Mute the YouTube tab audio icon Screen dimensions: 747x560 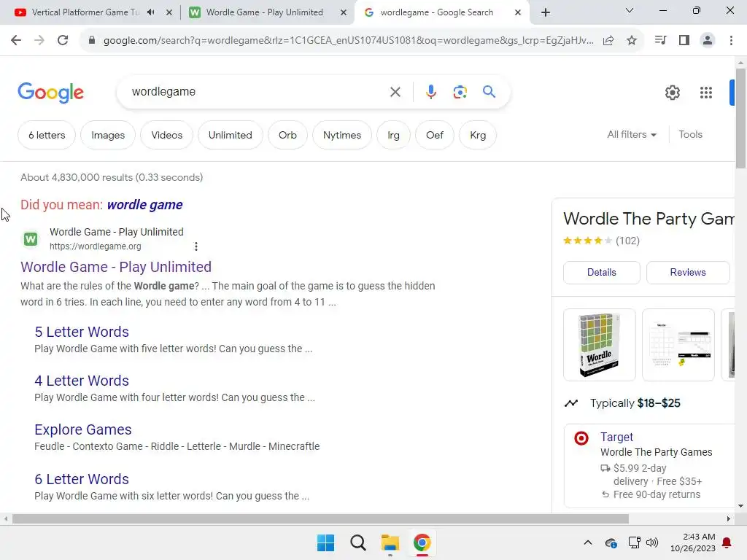(151, 12)
